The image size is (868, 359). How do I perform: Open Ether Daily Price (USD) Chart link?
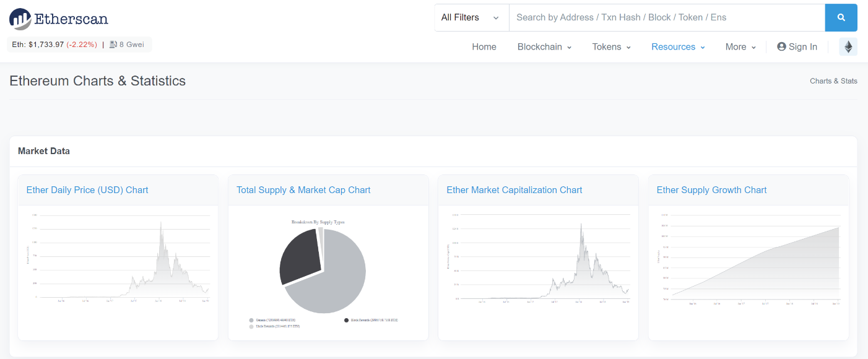(87, 190)
